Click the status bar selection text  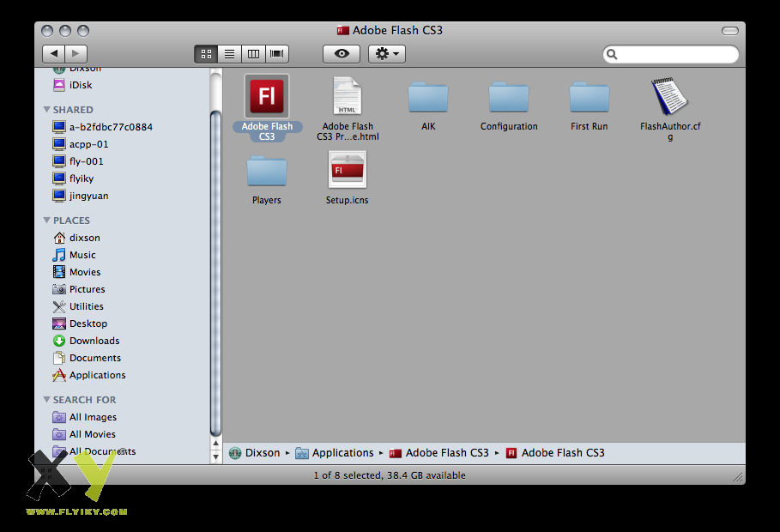(x=390, y=475)
